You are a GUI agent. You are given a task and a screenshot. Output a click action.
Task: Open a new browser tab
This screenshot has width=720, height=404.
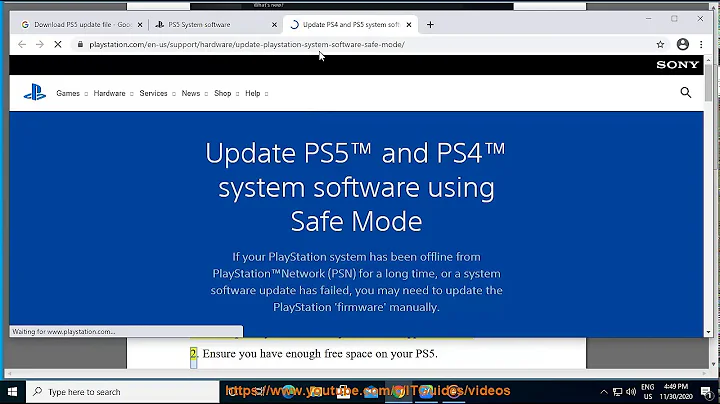(x=430, y=25)
